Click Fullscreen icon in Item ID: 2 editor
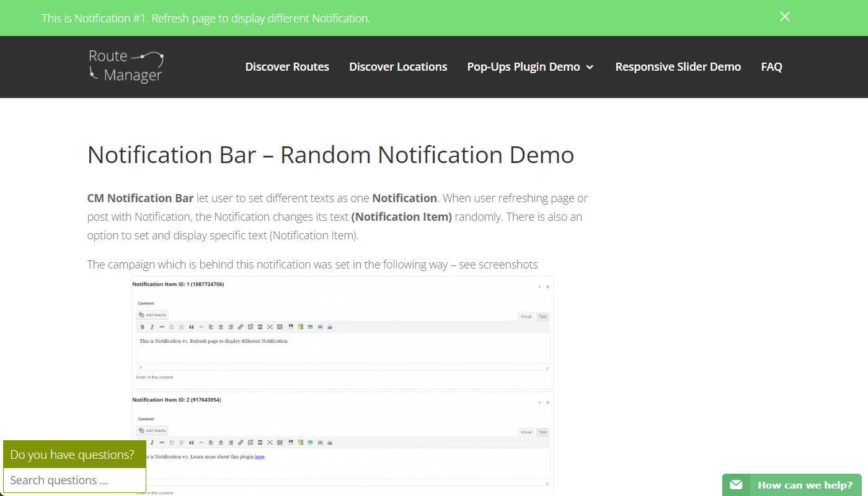The width and height of the screenshot is (868, 496). pyautogui.click(x=270, y=442)
